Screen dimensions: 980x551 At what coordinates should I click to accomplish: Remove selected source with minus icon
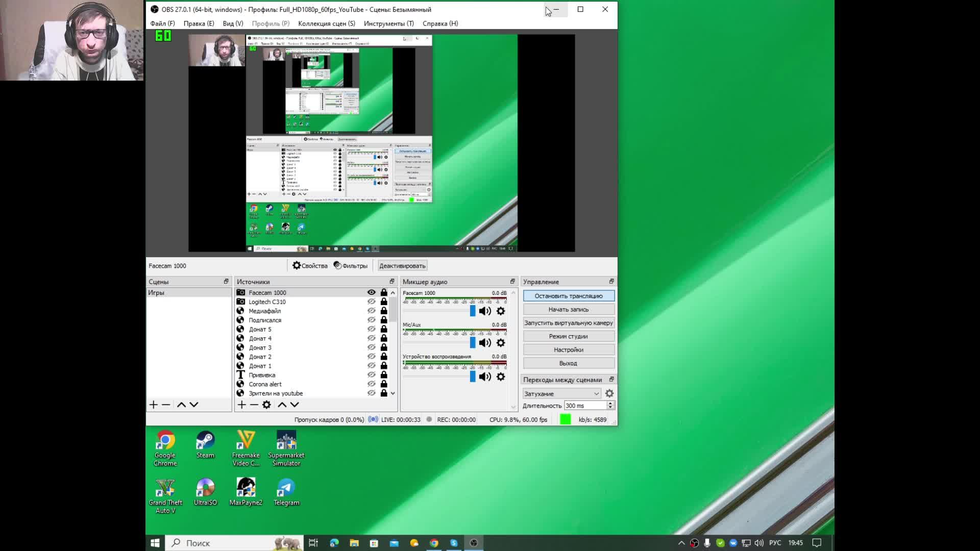pos(254,405)
